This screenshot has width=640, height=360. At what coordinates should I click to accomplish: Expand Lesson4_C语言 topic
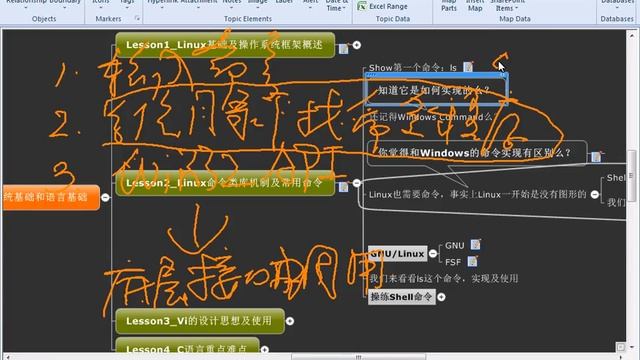click(264, 349)
